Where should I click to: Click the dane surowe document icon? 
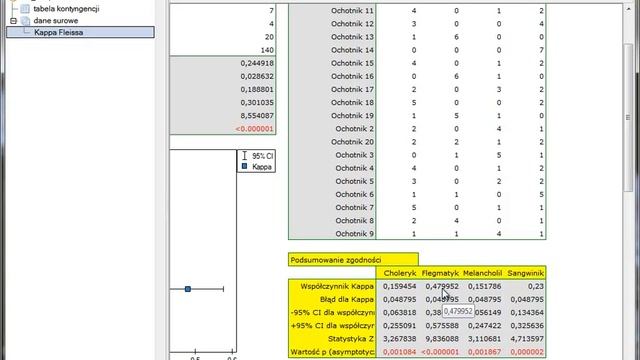coord(25,20)
